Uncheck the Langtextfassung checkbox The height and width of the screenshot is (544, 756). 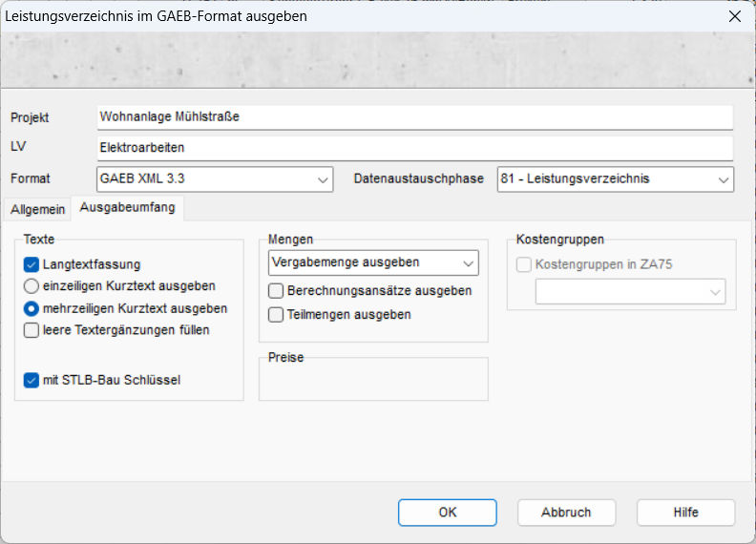pos(31,264)
